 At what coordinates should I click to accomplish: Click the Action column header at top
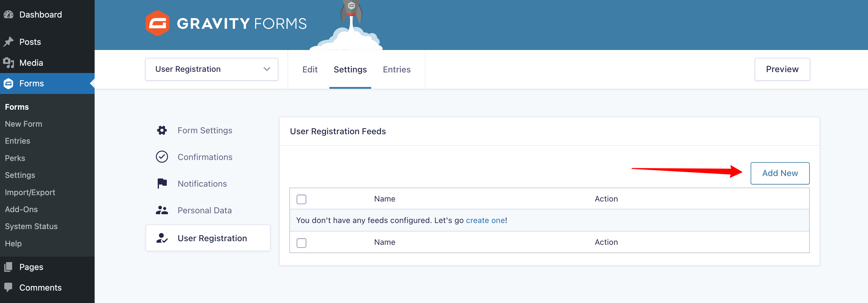606,199
